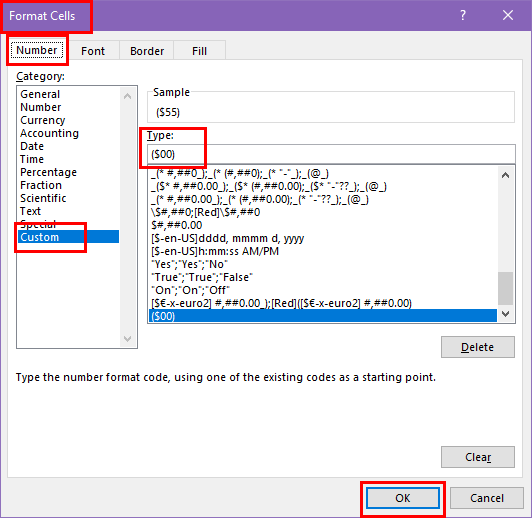Viewport: 532px width, 518px height.
Task: Open the Help question mark icon
Action: [463, 15]
